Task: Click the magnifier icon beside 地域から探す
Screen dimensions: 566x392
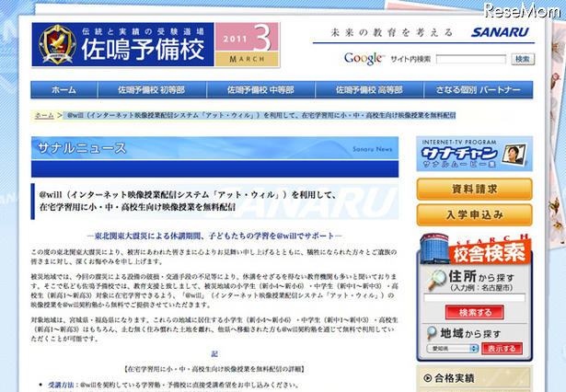Action: [432, 333]
